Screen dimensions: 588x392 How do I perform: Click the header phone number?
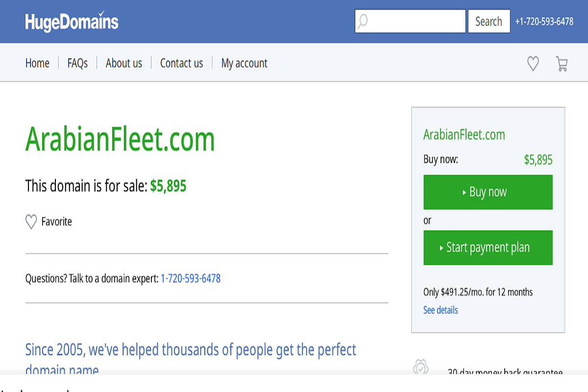[544, 22]
